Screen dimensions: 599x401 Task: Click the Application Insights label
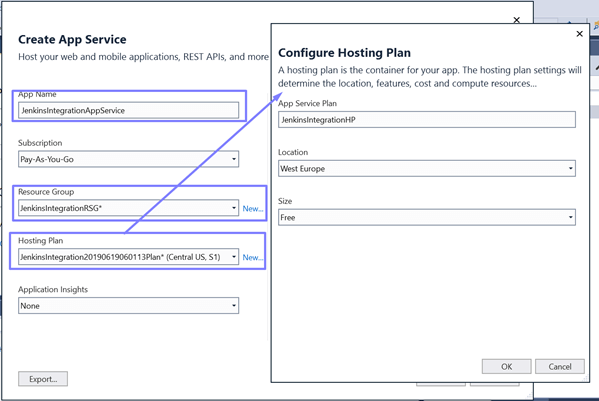click(x=53, y=289)
